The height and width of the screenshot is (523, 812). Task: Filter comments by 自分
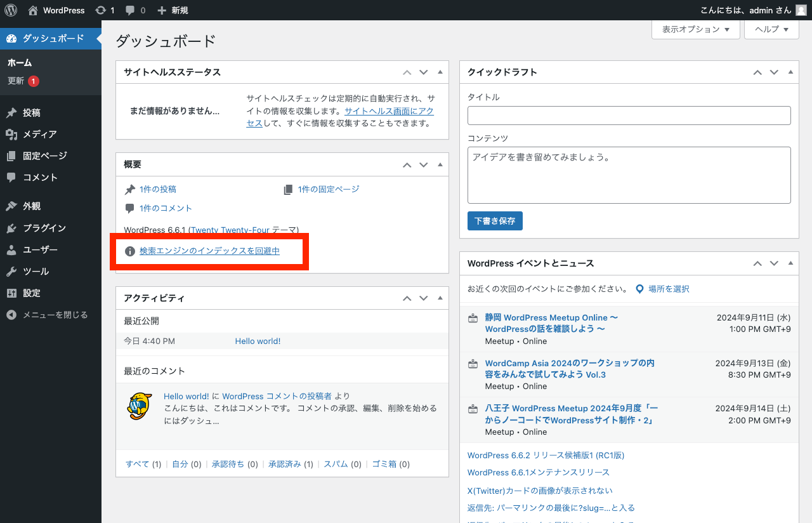point(180,464)
